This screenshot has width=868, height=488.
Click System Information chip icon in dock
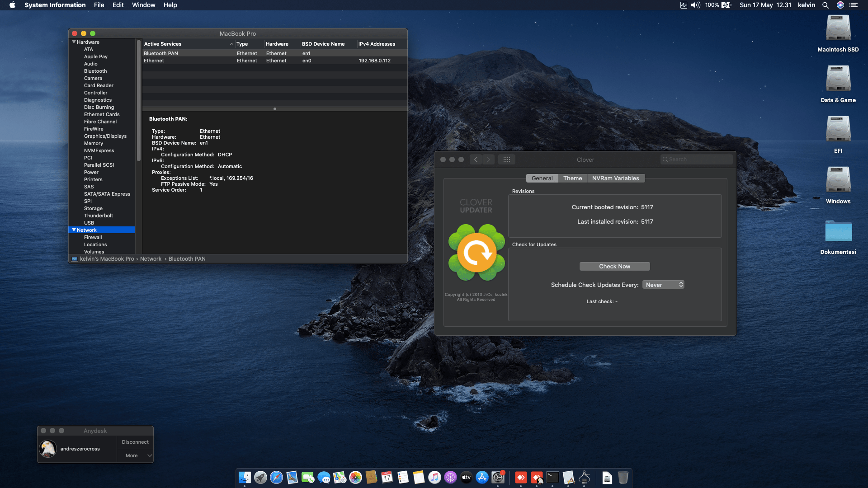click(x=584, y=477)
